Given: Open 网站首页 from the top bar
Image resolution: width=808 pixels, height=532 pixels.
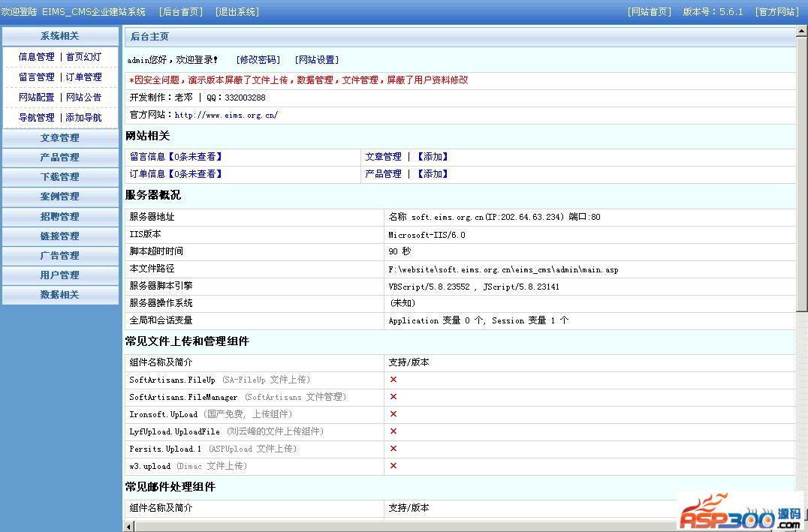Looking at the screenshot, I should point(650,12).
